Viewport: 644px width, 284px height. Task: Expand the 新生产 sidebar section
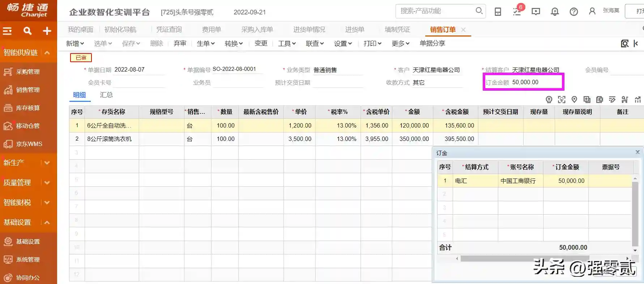pos(47,163)
